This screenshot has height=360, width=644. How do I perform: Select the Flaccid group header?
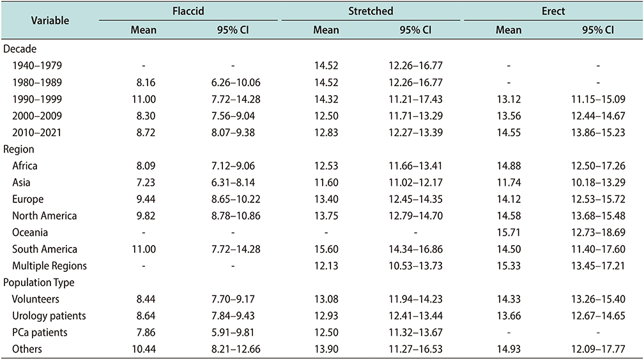(x=188, y=11)
